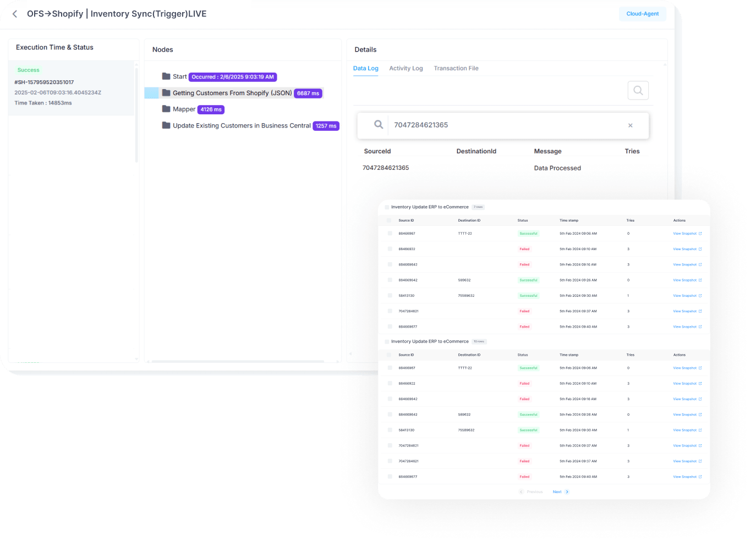Click the Execution Time panel vertical scrollbar
The width and height of the screenshot is (756, 547).
[136, 115]
